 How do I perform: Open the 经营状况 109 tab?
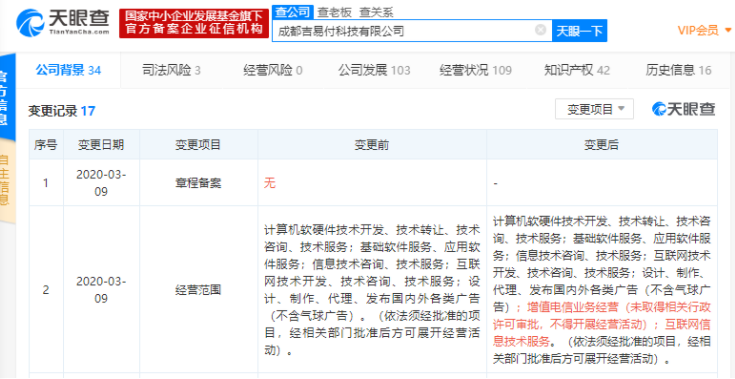pos(475,70)
